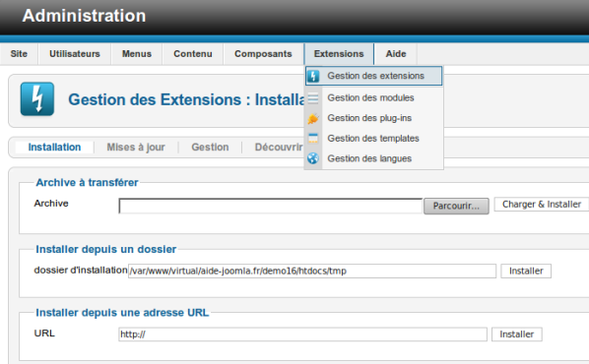
Task: Click the Parcourir... browse button
Action: [x=456, y=206]
